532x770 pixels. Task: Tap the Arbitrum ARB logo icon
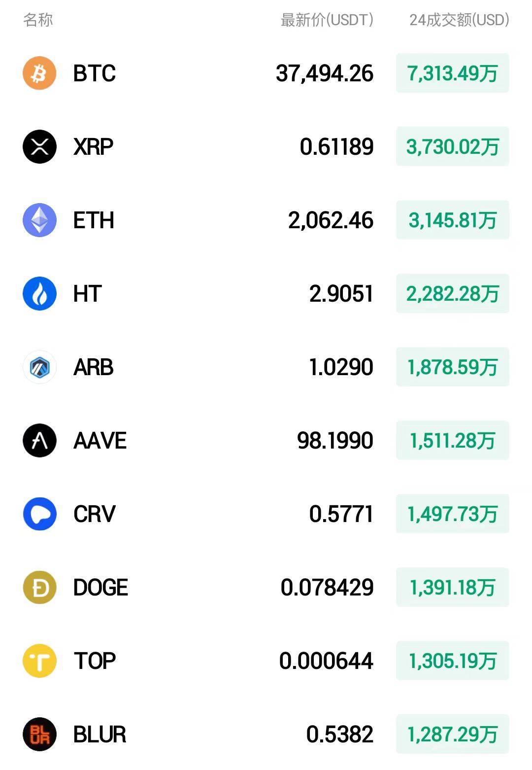[x=39, y=367]
